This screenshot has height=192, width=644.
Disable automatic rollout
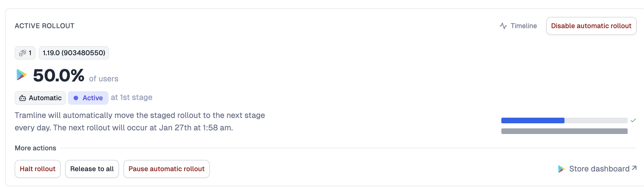point(591,26)
